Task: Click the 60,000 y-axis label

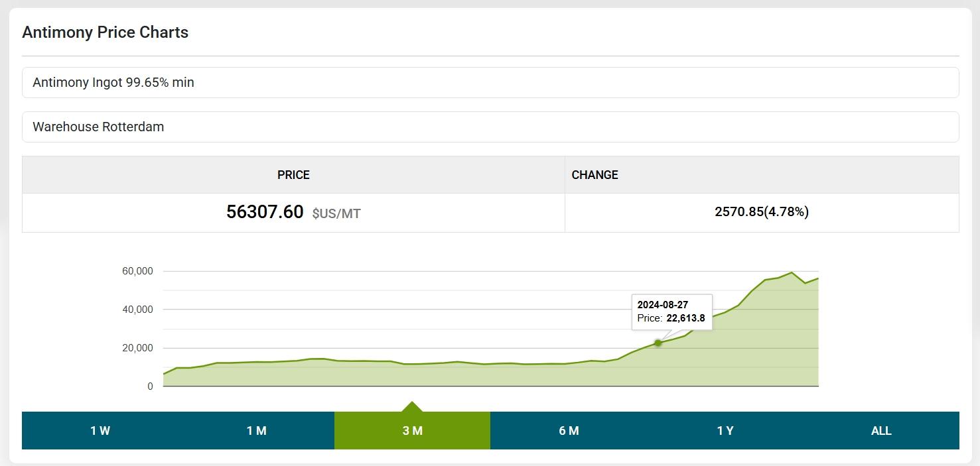Action: pos(137,271)
